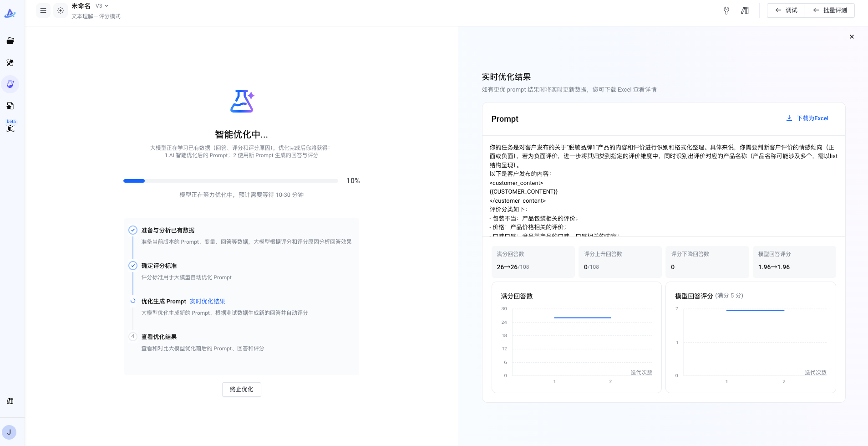Download results via 下载为Excel

click(807, 118)
